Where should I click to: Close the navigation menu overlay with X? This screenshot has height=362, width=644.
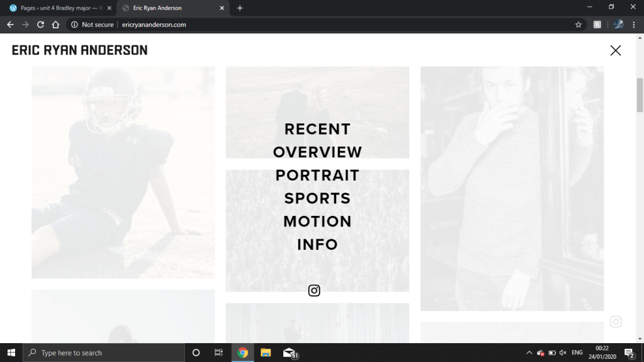[x=615, y=50]
